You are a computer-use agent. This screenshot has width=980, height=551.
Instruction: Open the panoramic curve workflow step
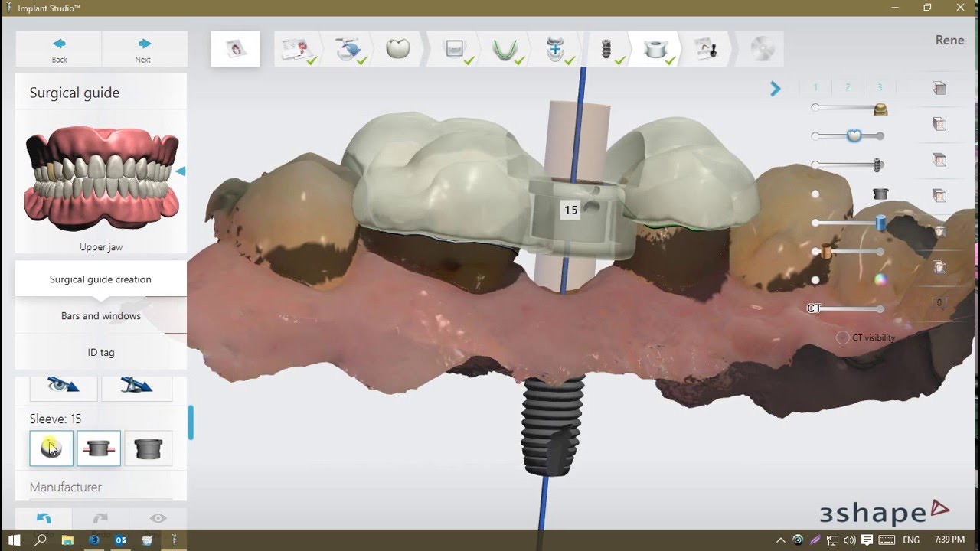coord(505,49)
